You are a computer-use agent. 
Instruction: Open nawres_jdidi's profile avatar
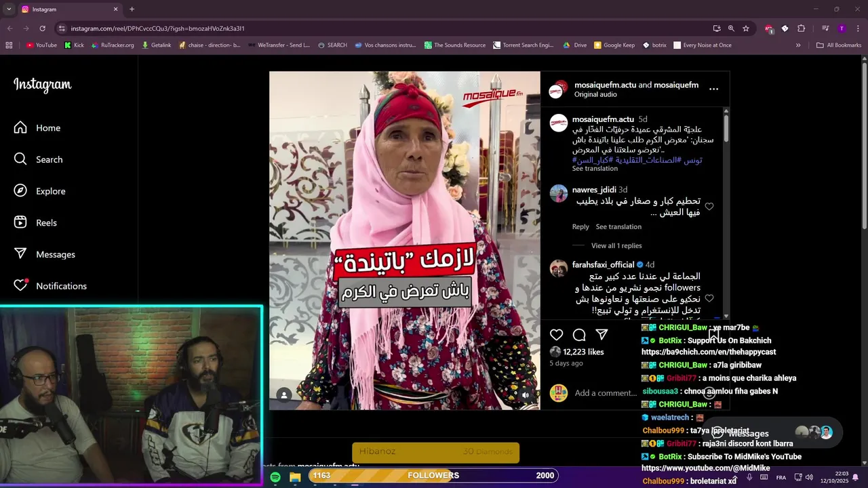click(x=559, y=193)
